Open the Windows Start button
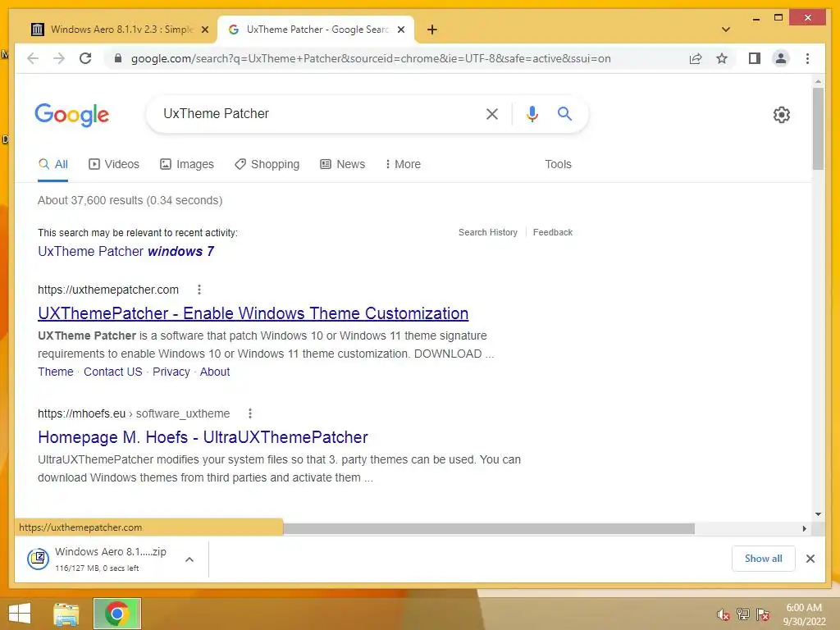This screenshot has width=840, height=630. click(x=20, y=614)
